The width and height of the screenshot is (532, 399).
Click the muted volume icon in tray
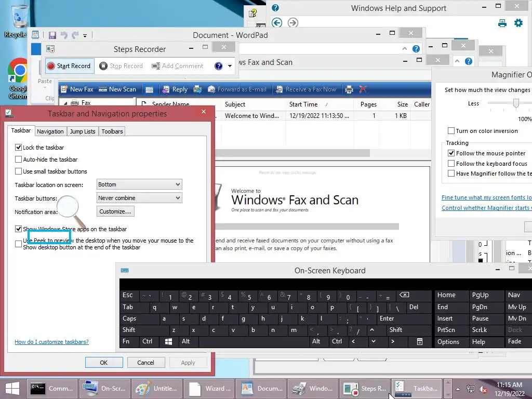483,389
